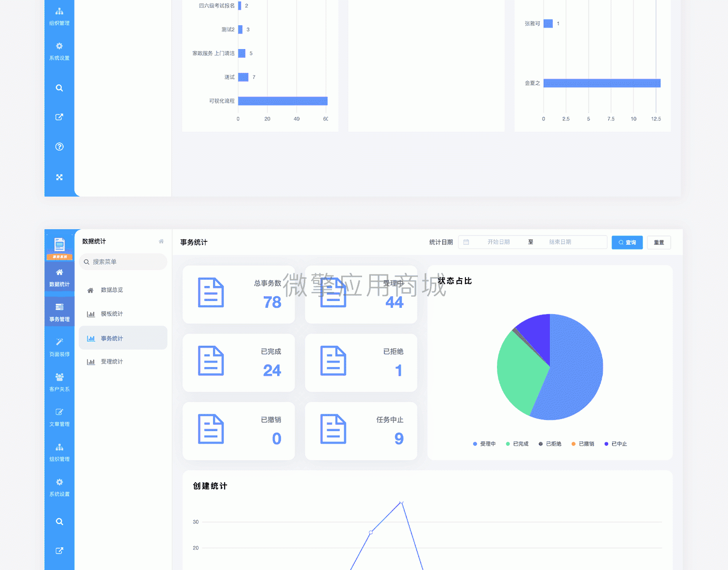
Task: Open 页面装修 in the blue sidebar
Action: [x=59, y=348]
